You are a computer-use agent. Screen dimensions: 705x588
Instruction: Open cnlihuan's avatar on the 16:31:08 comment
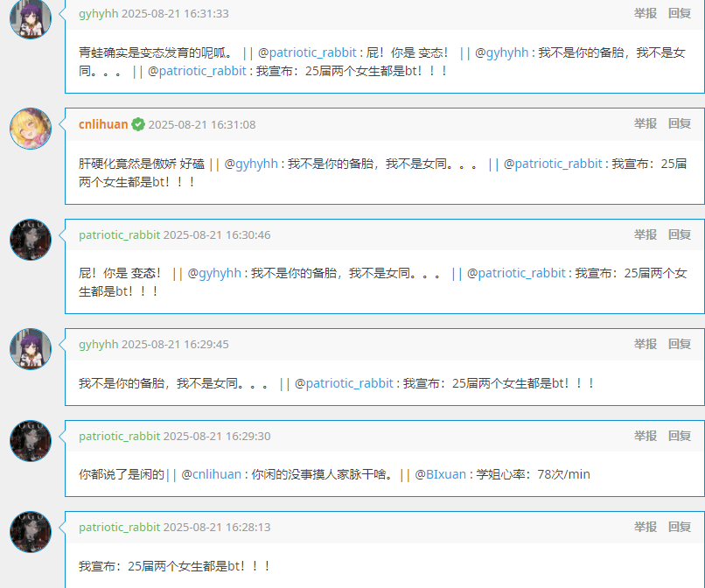coord(31,129)
